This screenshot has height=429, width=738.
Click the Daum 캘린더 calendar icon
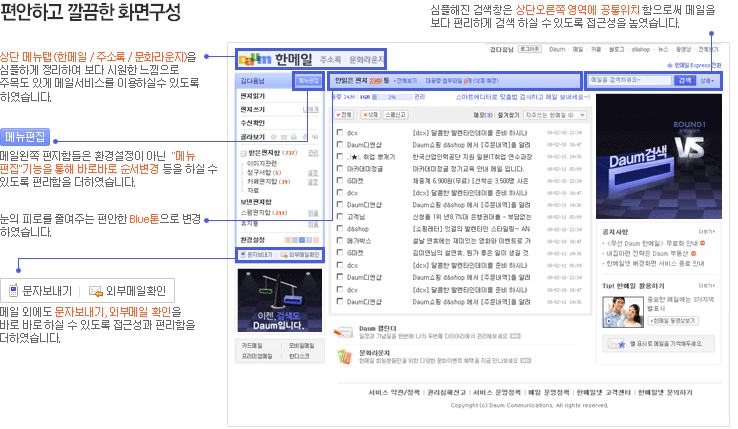[343, 332]
